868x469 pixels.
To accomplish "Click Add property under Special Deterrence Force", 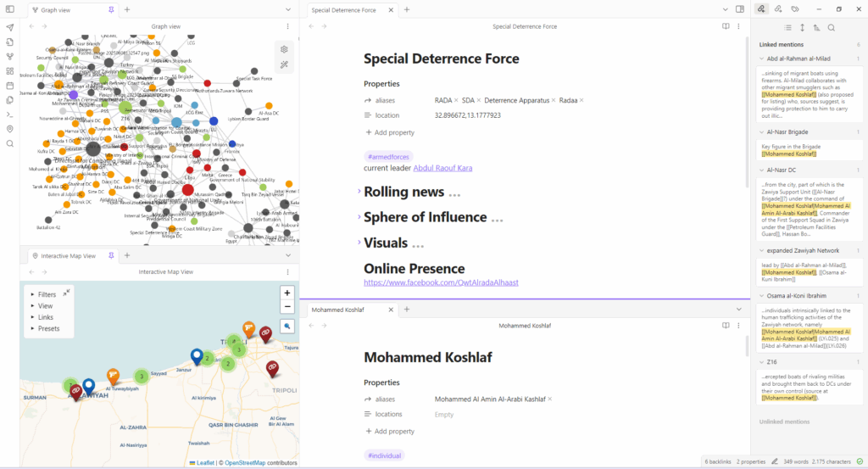I will pyautogui.click(x=390, y=132).
